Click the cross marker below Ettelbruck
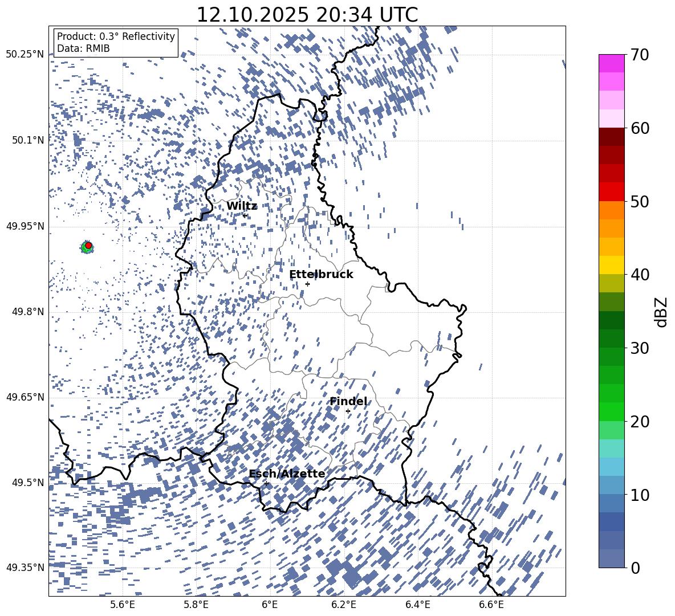The image size is (675, 616). (307, 284)
